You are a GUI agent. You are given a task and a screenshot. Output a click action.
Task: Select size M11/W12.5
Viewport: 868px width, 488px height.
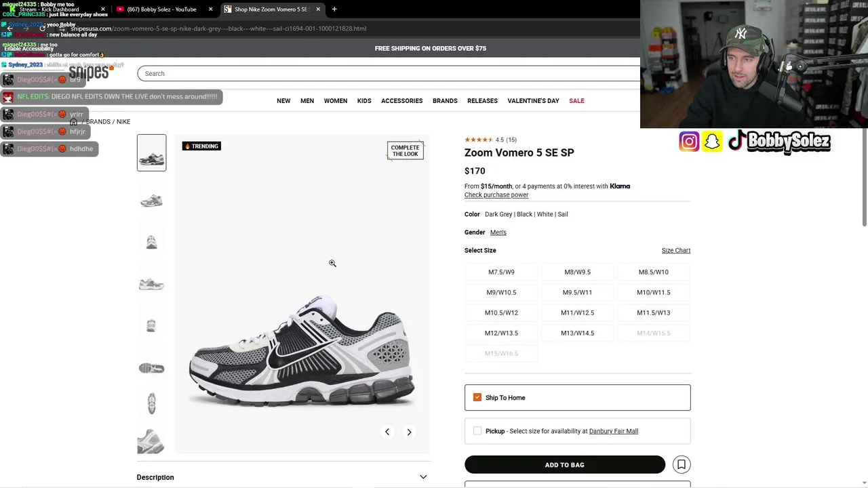[578, 312]
